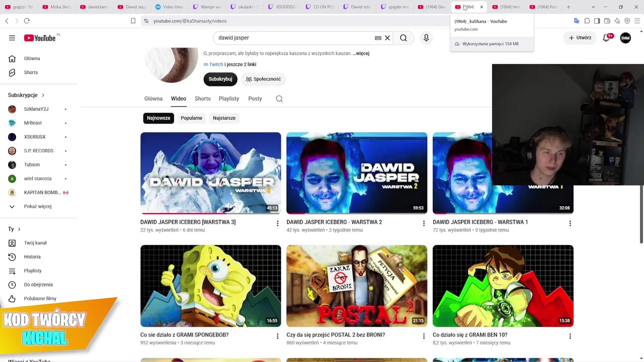The width and height of the screenshot is (644, 362).
Task: Open browser extensions puzzle icon
Action: (x=587, y=21)
